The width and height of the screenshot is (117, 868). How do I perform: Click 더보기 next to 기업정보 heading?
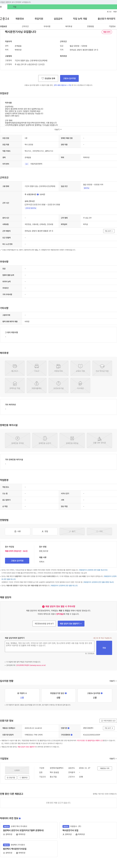tap(113, 759)
